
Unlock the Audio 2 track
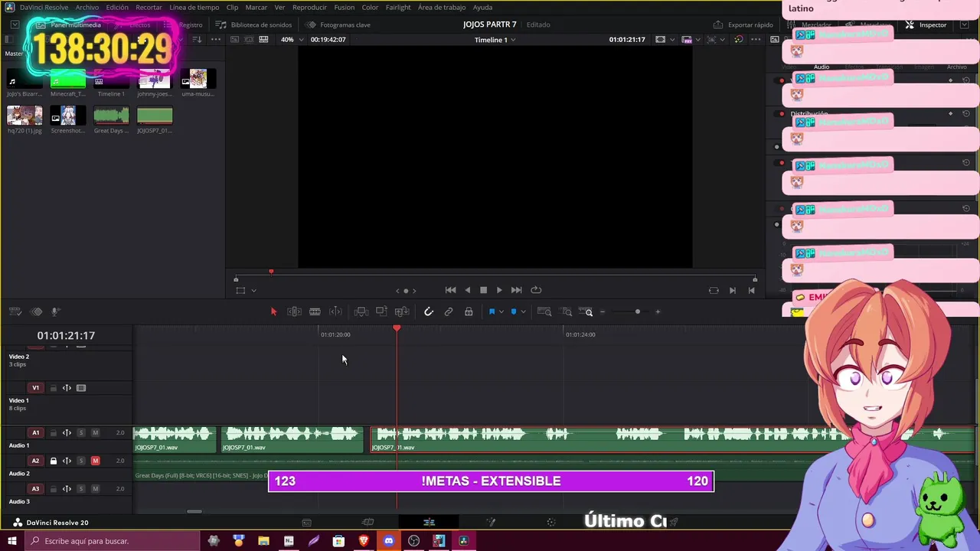[54, 461]
